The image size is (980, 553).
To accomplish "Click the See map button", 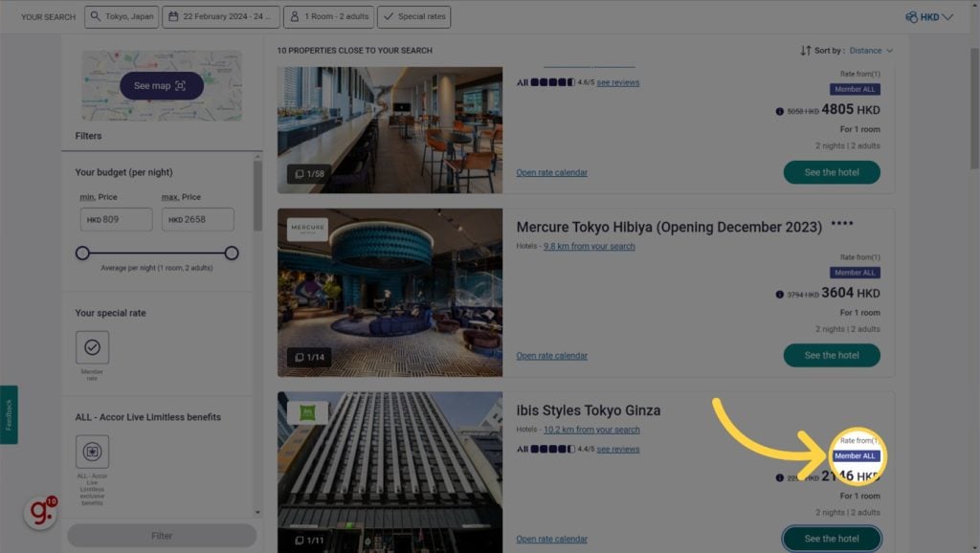I will [x=161, y=85].
